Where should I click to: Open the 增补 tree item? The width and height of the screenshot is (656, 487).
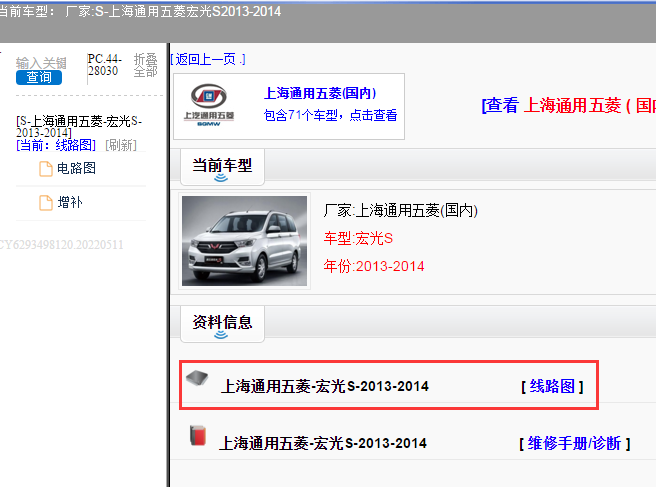(x=70, y=202)
